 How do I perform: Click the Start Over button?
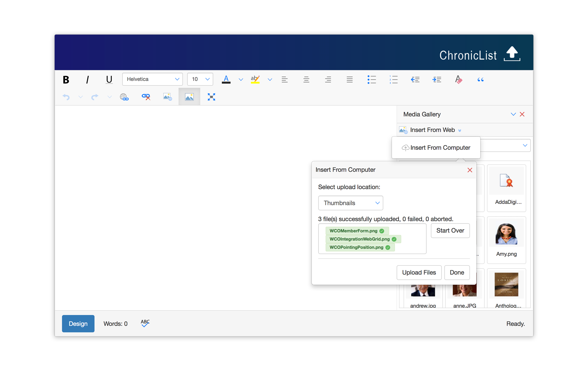point(450,231)
